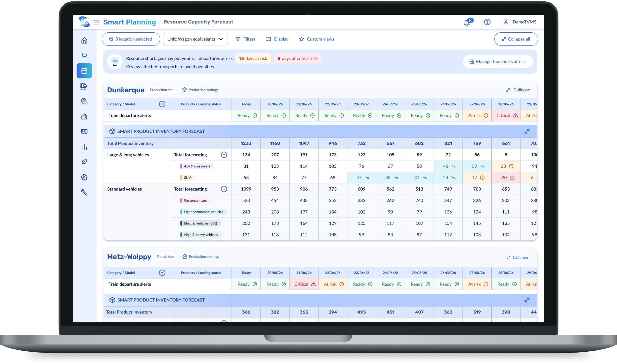Expand Metz-Woippy Category / Model plus button
617x364 pixels.
[x=162, y=273]
